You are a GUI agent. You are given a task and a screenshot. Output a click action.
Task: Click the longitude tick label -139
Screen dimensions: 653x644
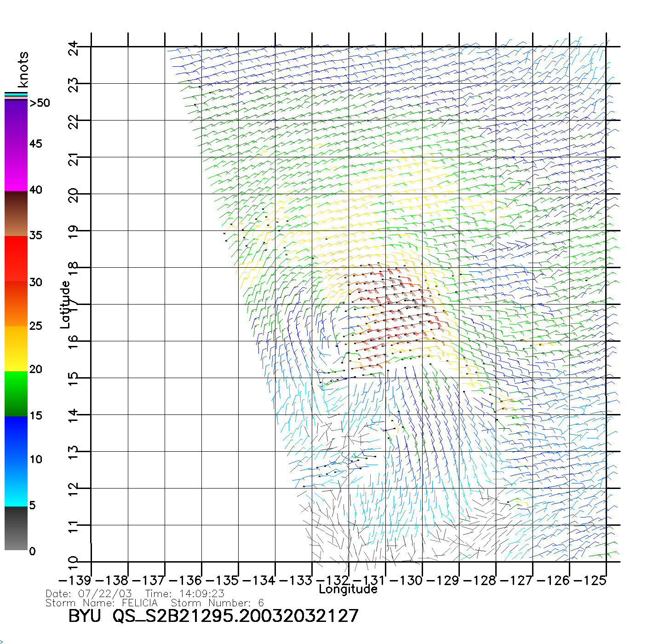75,581
